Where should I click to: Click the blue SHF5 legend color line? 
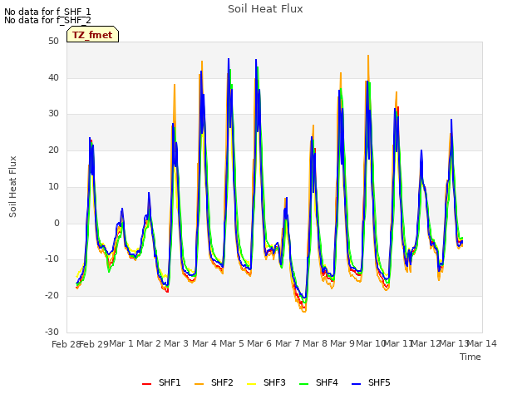point(357,384)
